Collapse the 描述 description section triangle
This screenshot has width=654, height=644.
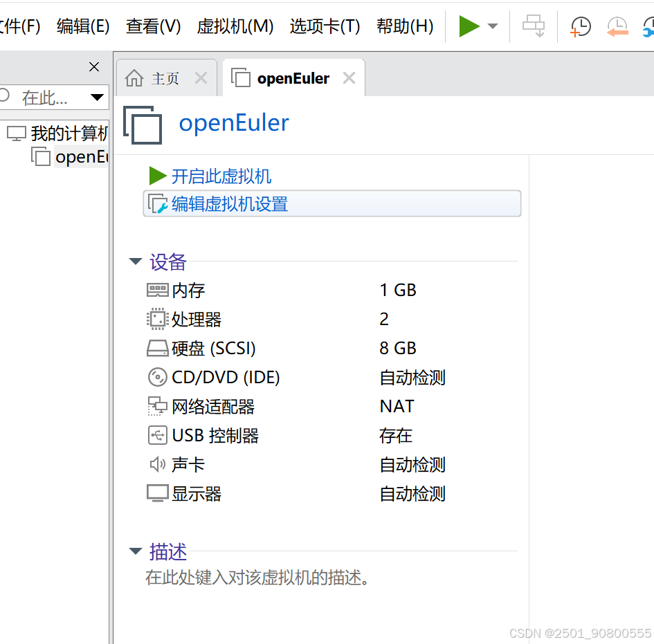(x=136, y=551)
